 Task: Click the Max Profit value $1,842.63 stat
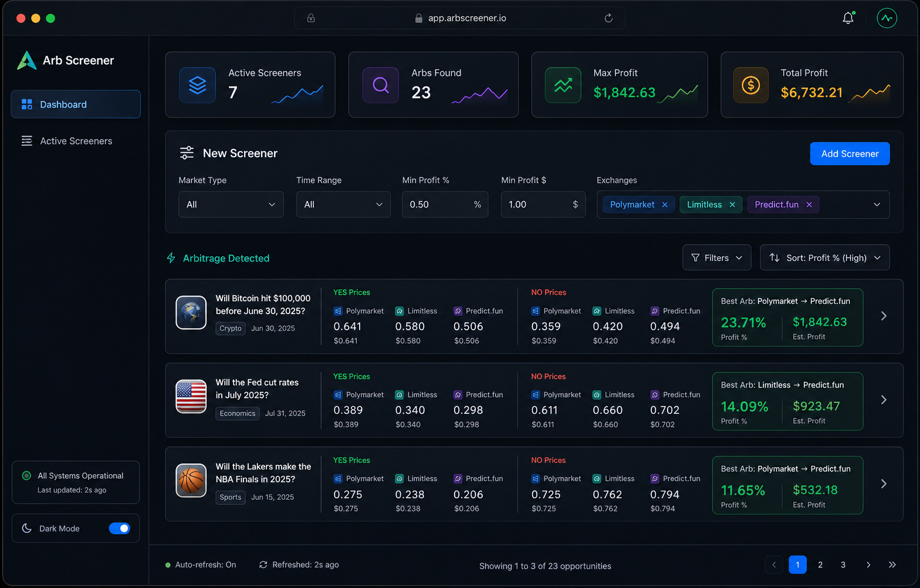click(x=624, y=93)
